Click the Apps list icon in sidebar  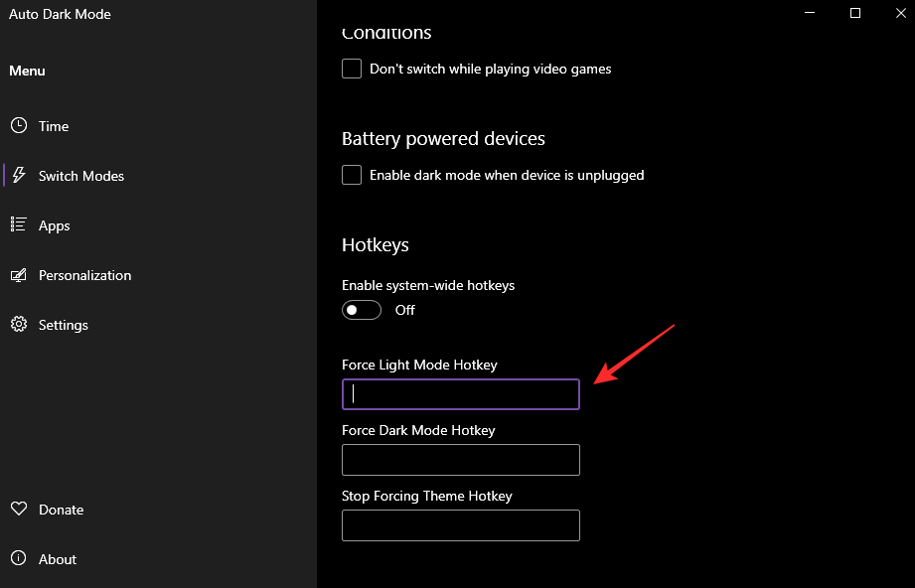pos(18,224)
